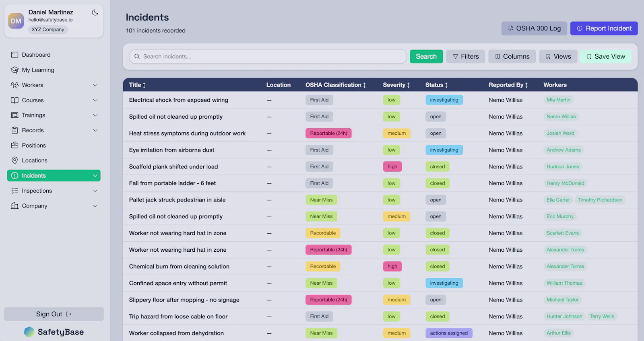Sort by Status column arrows
This screenshot has width=644, height=341.
(446, 85)
